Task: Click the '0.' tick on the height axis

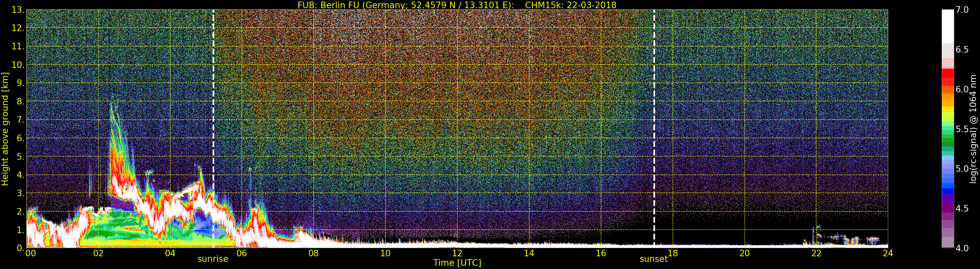Action: [20, 248]
